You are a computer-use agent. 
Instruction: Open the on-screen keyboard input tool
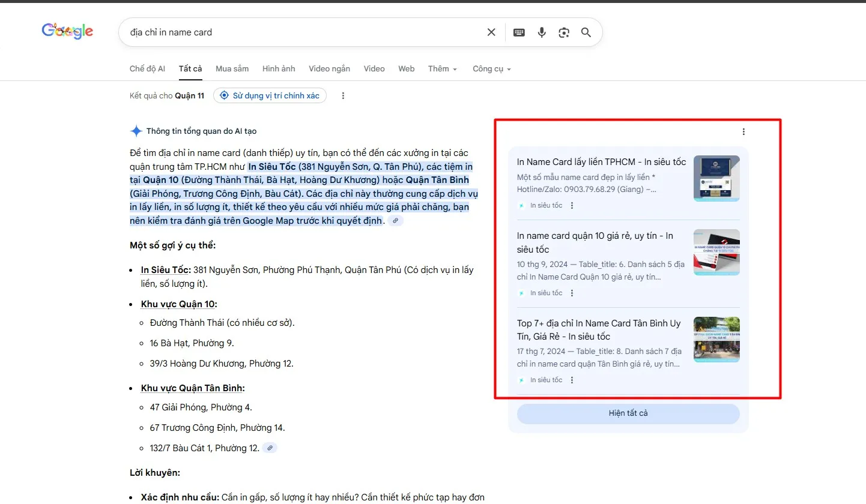click(519, 32)
